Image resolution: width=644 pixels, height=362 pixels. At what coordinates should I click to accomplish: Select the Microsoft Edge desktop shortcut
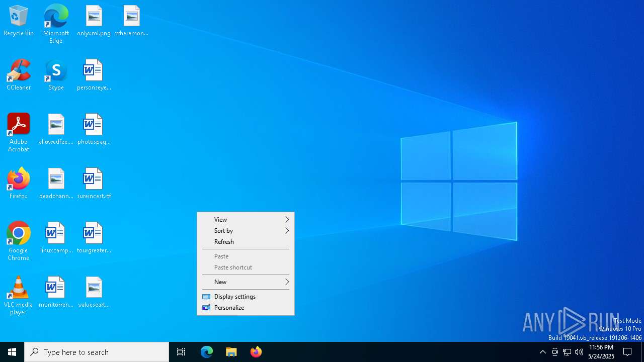point(56,24)
